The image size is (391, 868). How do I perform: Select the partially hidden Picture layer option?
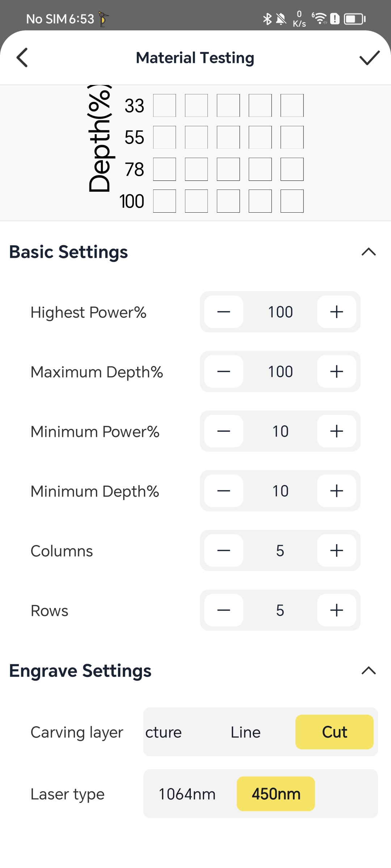(164, 732)
